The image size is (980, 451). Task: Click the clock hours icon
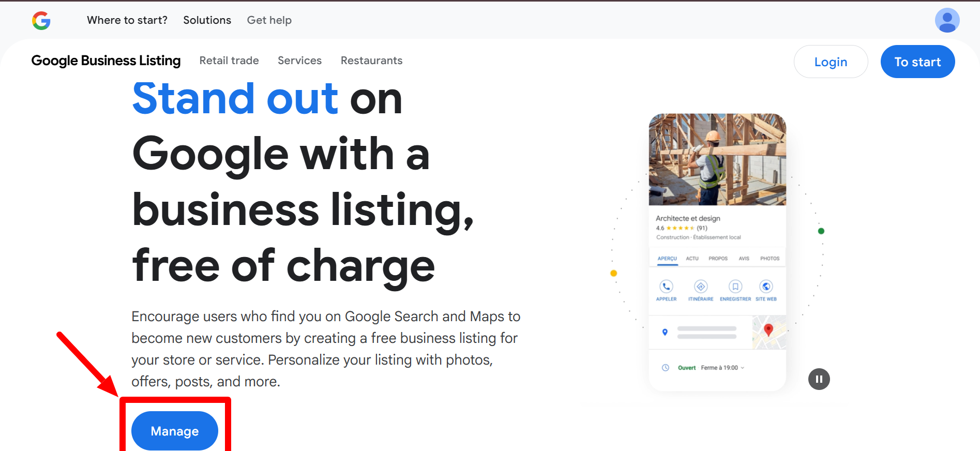coord(666,368)
